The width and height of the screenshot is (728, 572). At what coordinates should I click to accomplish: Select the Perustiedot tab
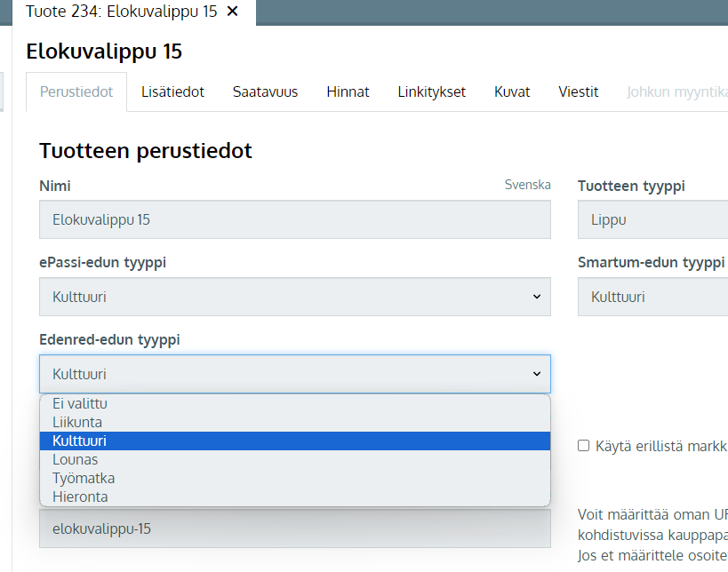point(76,91)
